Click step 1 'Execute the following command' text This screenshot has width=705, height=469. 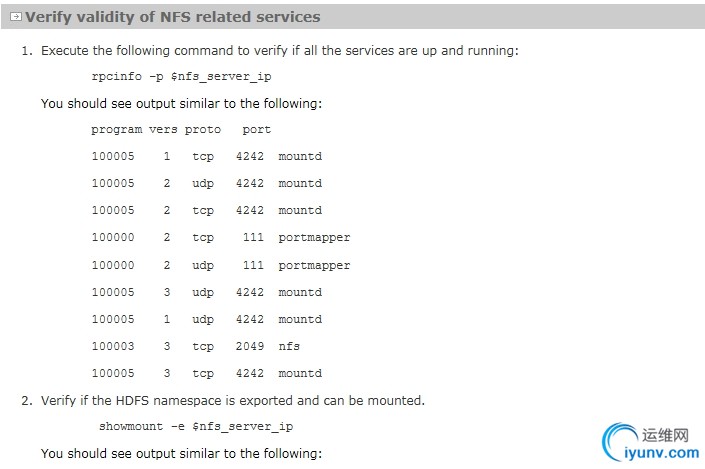point(280,50)
